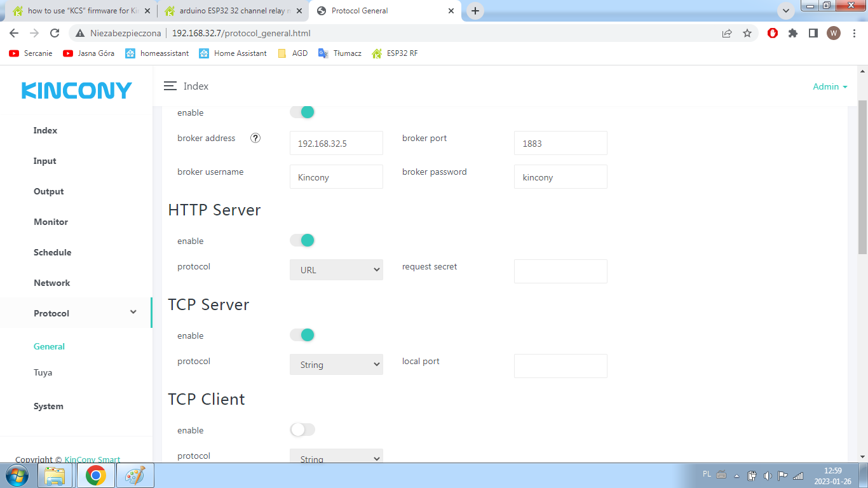Click the hamburger menu icon beside Index
Screen dimensions: 868x488
(x=170, y=86)
